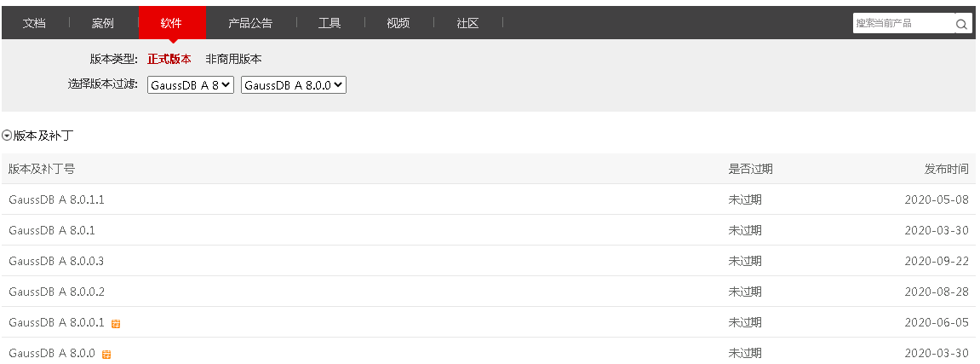This screenshot has height=364, width=980.
Task: Switch to the 案例 tab
Action: click(103, 23)
